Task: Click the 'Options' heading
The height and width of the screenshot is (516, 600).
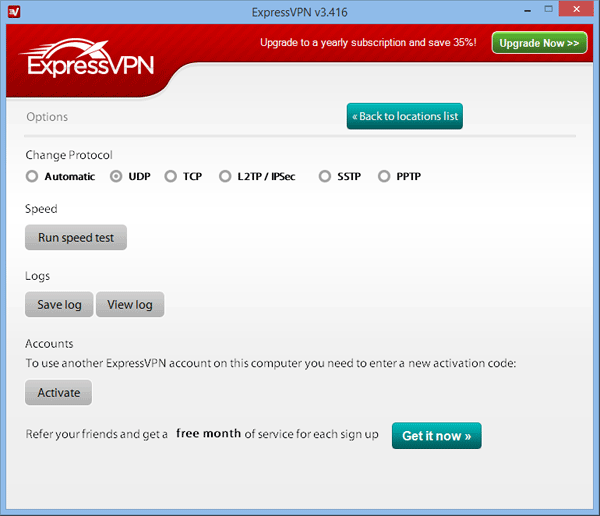Action: click(x=47, y=117)
